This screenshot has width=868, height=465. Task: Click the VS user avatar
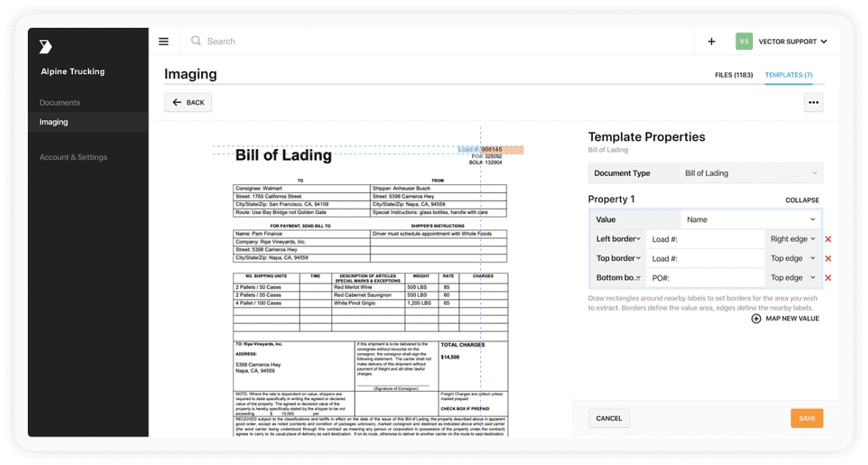[744, 42]
